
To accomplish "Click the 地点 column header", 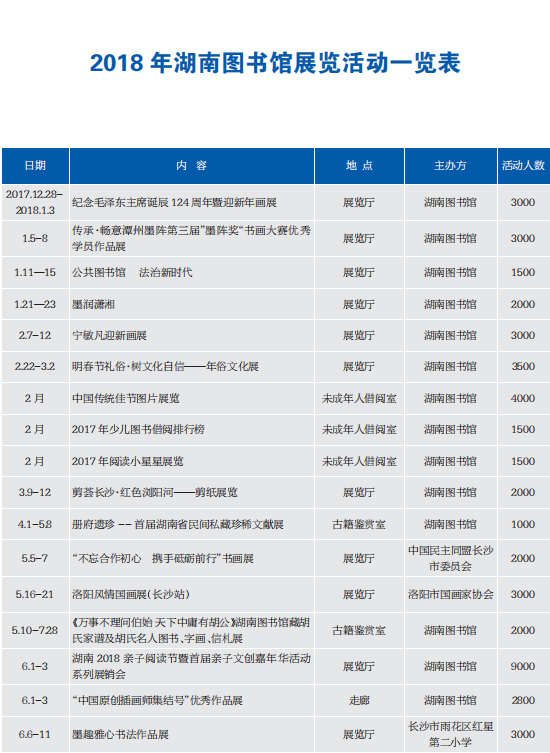I will [x=359, y=166].
